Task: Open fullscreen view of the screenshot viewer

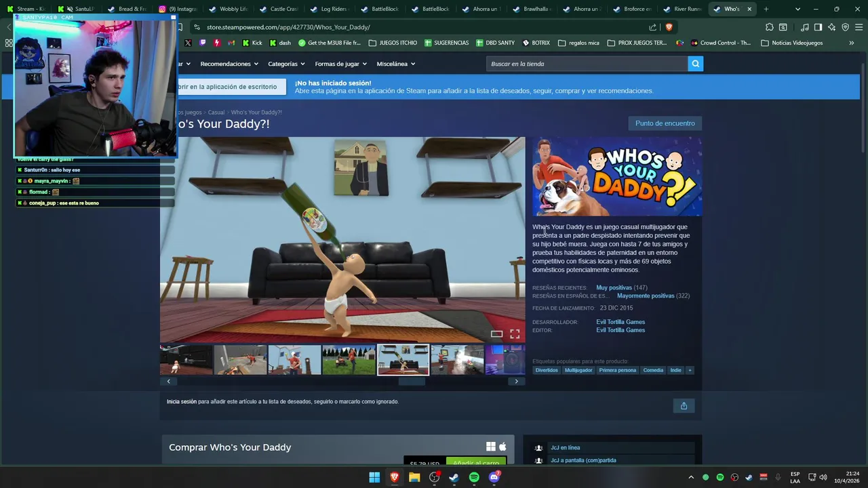Action: coord(515,334)
